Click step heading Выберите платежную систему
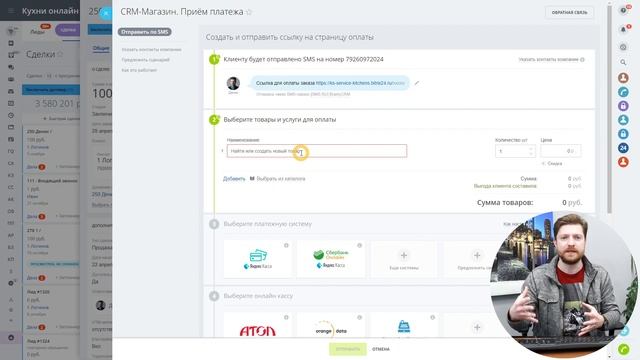This screenshot has width=640, height=360. click(268, 224)
